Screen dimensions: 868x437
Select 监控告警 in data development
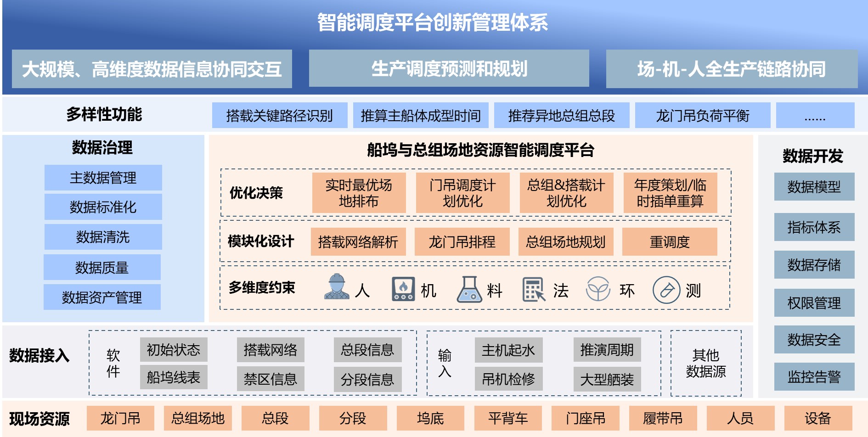[814, 377]
